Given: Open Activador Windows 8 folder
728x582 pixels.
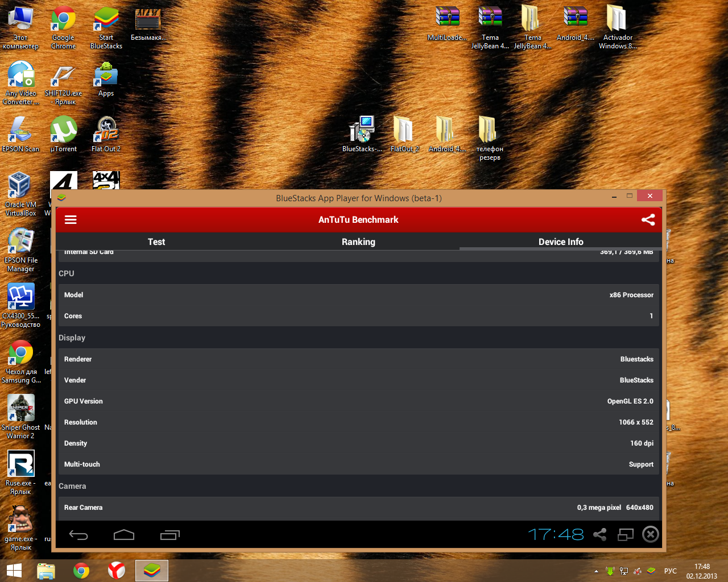Looking at the screenshot, I should [618, 27].
